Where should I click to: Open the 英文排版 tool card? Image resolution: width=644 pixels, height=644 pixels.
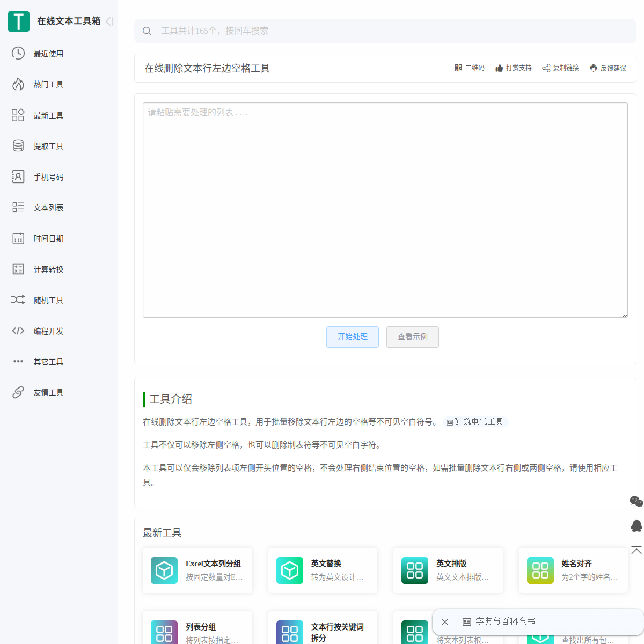[448, 570]
